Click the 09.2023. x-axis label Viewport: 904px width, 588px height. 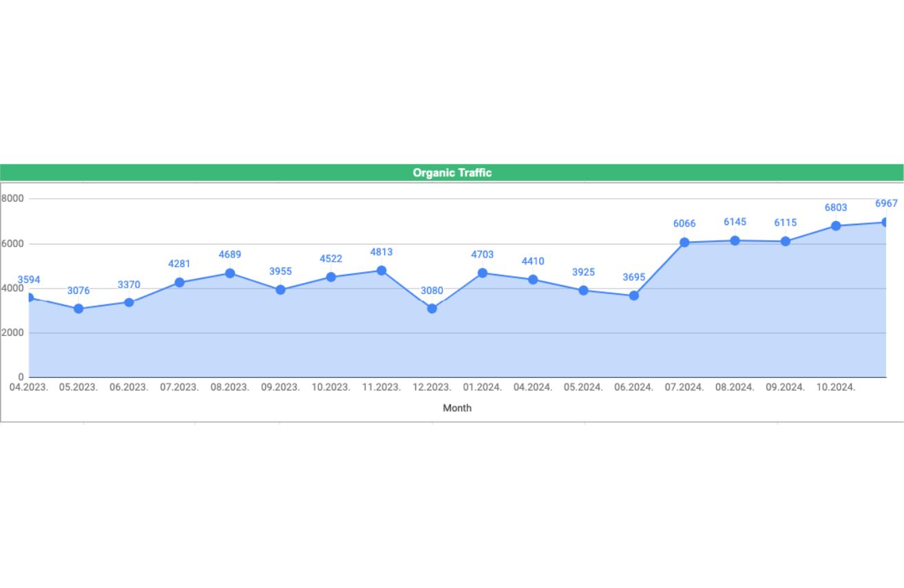click(x=280, y=387)
